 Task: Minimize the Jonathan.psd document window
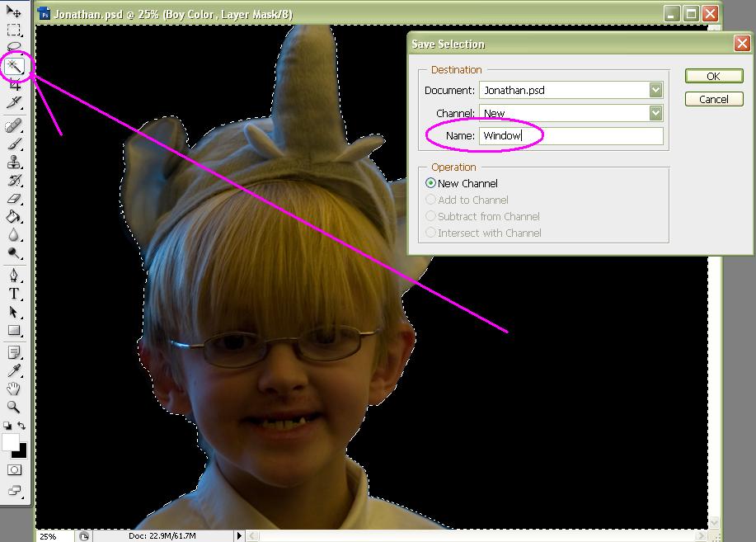coord(671,14)
